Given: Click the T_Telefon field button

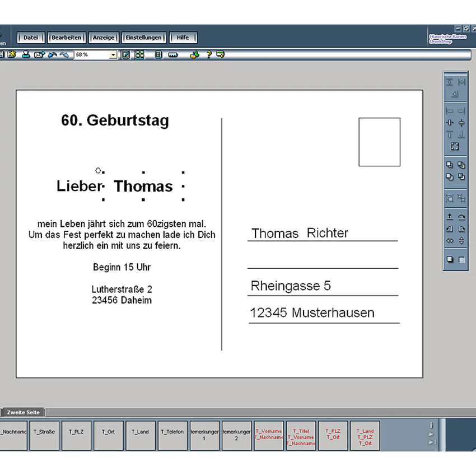Looking at the screenshot, I should 172,435.
